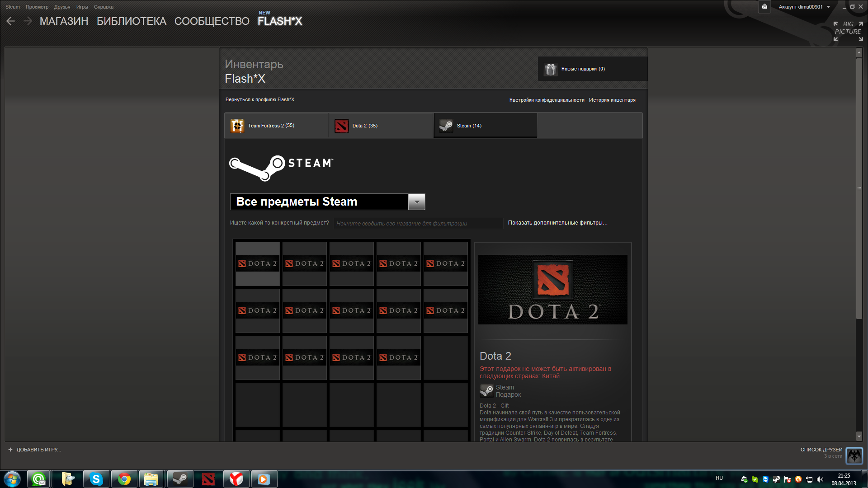This screenshot has width=868, height=488.
Task: Click the Dota 2 inventory tab icon
Action: [342, 126]
